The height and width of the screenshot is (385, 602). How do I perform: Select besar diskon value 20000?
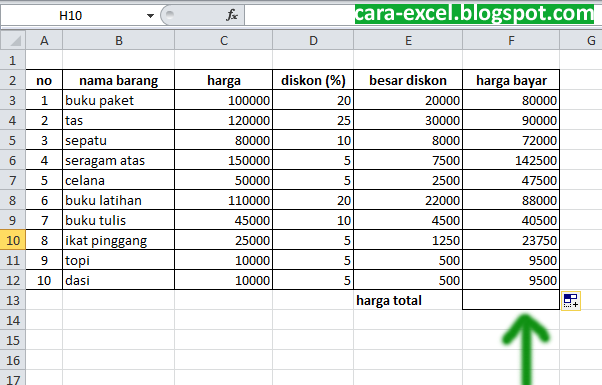pyautogui.click(x=408, y=100)
